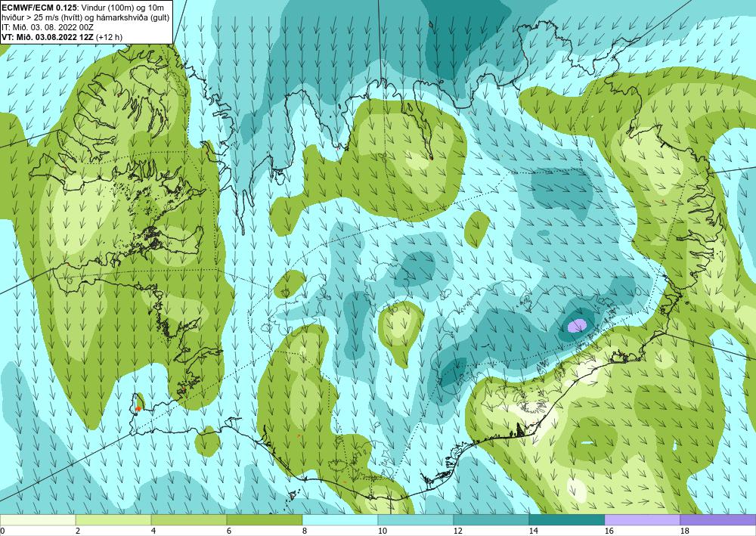The image size is (756, 536).
Task: Click the 14–16 m/s dark teal legend swatch
Action: click(x=566, y=520)
